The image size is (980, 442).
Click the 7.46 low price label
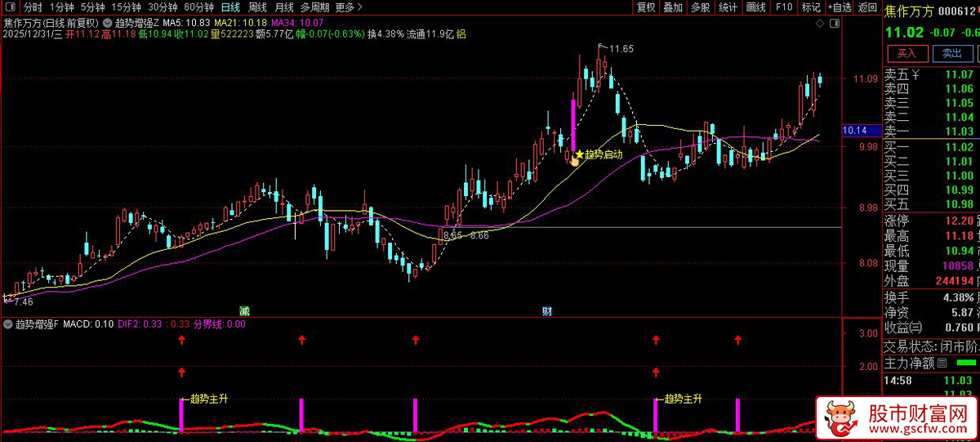click(22, 301)
